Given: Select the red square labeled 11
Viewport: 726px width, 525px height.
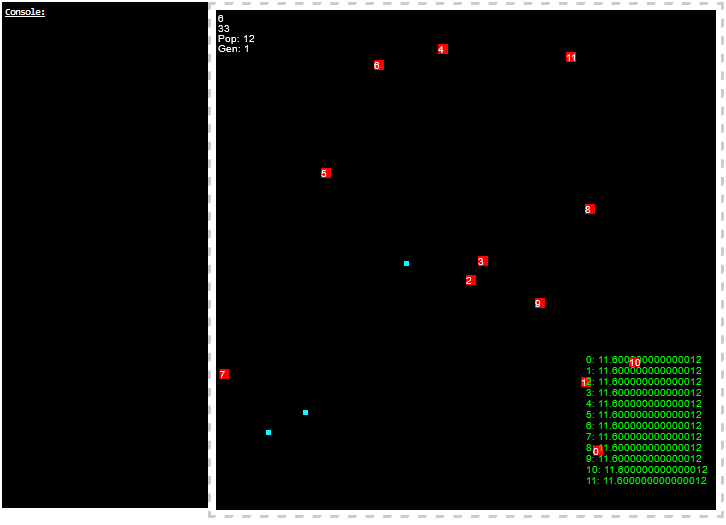Looking at the screenshot, I should point(571,57).
